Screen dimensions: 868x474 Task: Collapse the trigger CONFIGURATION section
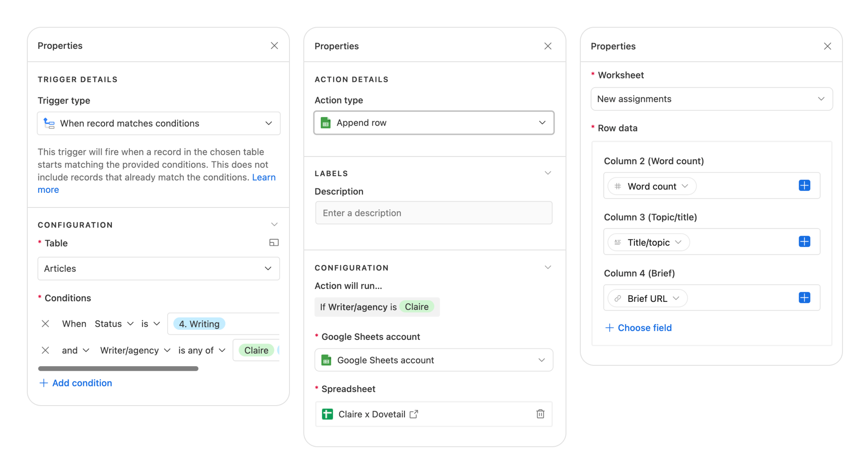click(274, 224)
